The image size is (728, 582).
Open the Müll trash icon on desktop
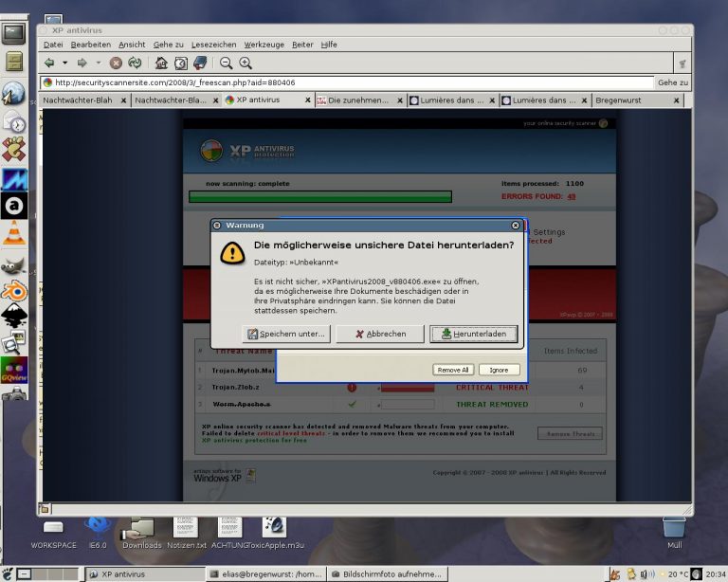(x=674, y=534)
